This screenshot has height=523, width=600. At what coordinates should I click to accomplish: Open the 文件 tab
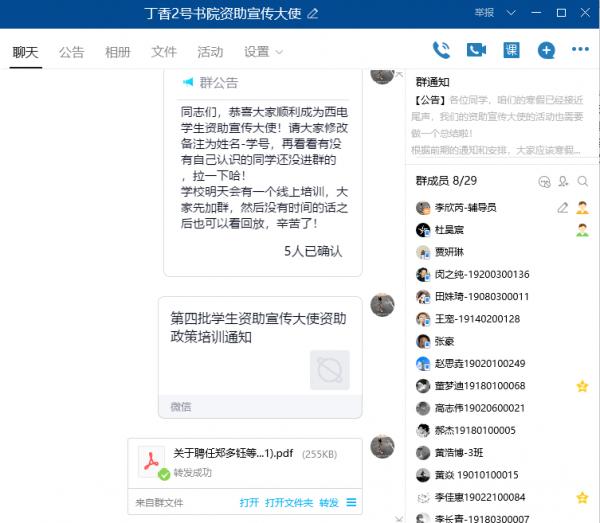point(163,52)
